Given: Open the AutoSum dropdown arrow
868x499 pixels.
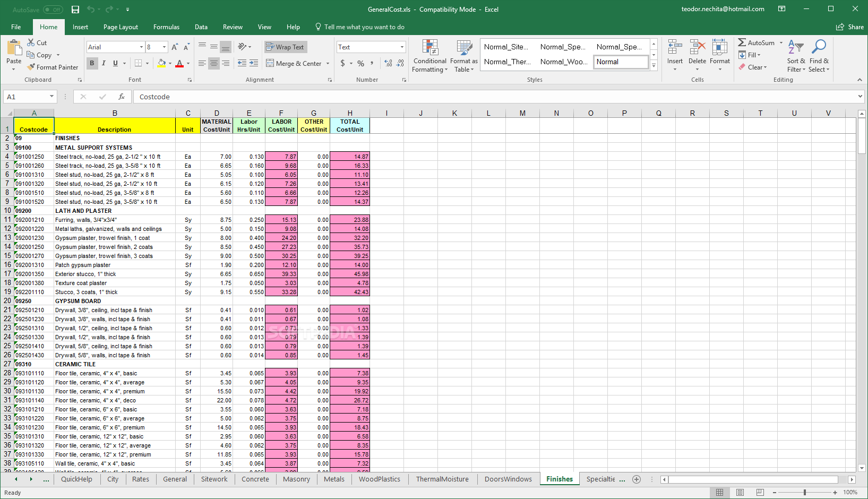Looking at the screenshot, I should tap(781, 42).
